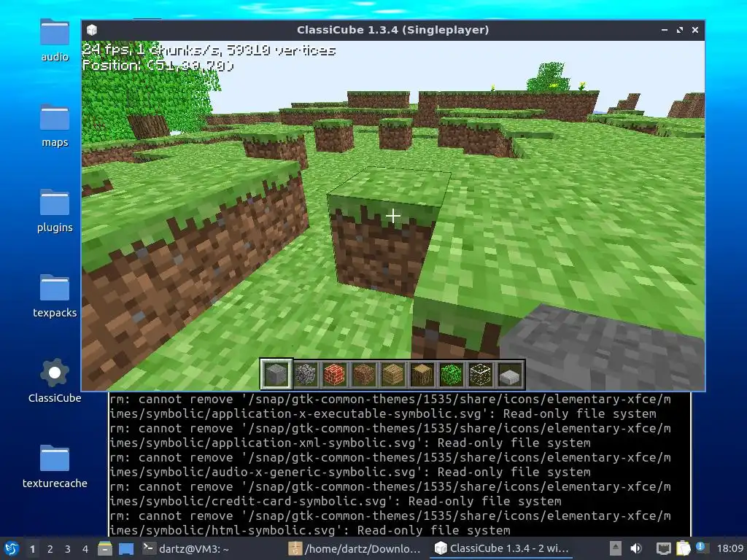Select the stone block in the hotbar
Viewport: 747px width, 560px height.
(276, 374)
